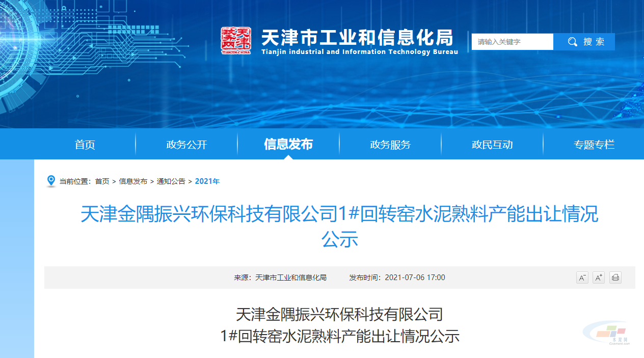Click the 通知公告 breadcrumb link
Image resolution: width=644 pixels, height=358 pixels.
click(x=171, y=181)
